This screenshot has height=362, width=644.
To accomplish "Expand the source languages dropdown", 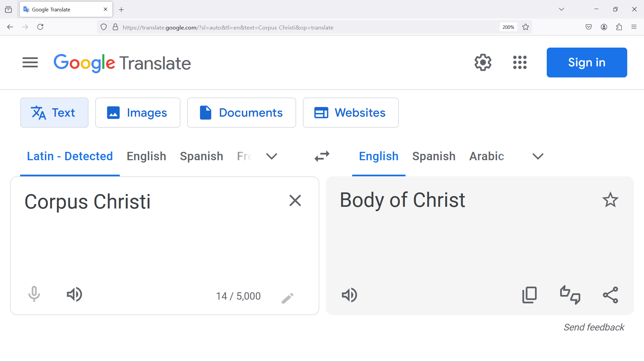I will 272,156.
